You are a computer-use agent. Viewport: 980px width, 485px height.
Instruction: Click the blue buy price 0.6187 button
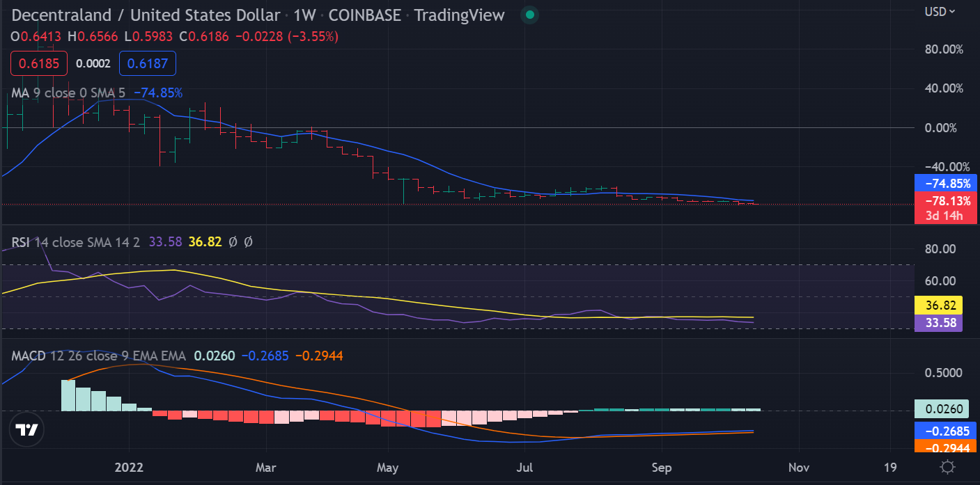click(x=148, y=63)
